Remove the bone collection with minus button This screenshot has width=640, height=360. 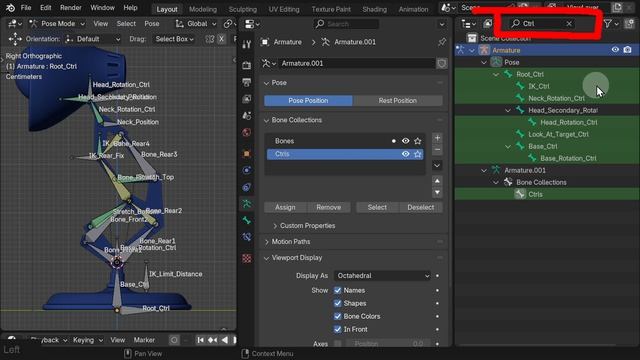click(x=437, y=150)
